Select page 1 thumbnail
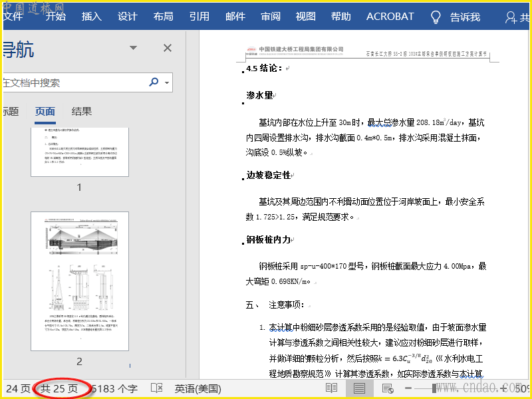 click(80, 152)
